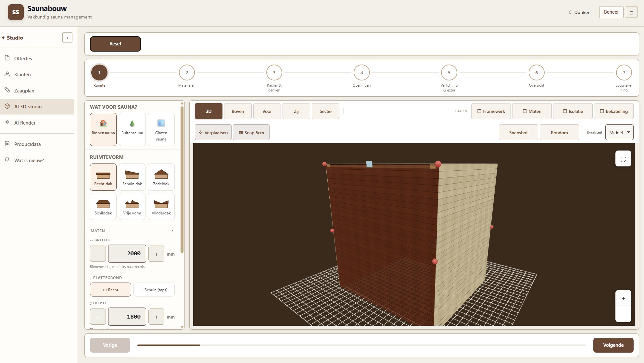Viewport: 644px width, 363px height.
Task: Increase Diepte with plus button
Action: point(156,317)
